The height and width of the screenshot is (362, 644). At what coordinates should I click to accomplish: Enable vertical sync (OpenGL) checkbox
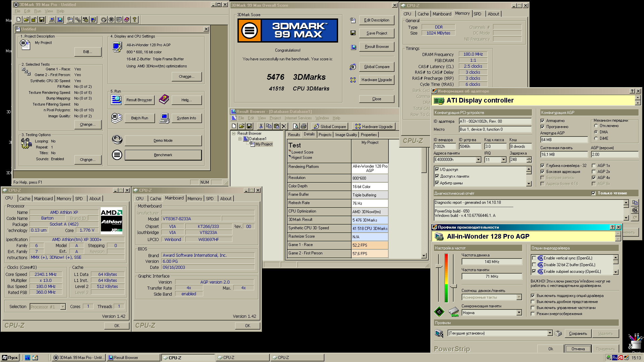click(534, 258)
